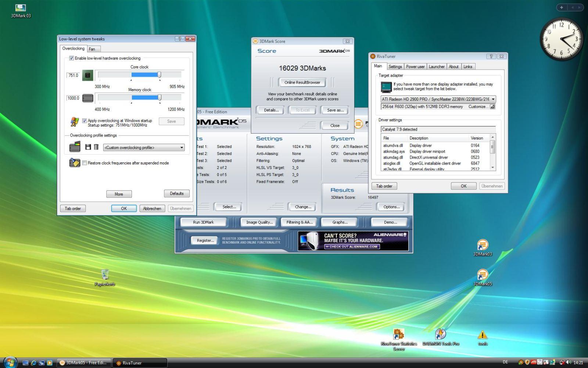Screen dimensions: 588x368
Task: Launch Windows Media Player from quick launch
Action: 50,363
